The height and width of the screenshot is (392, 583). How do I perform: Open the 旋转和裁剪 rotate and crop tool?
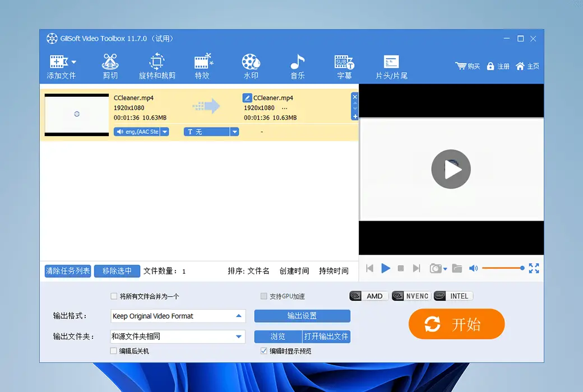[x=157, y=67]
